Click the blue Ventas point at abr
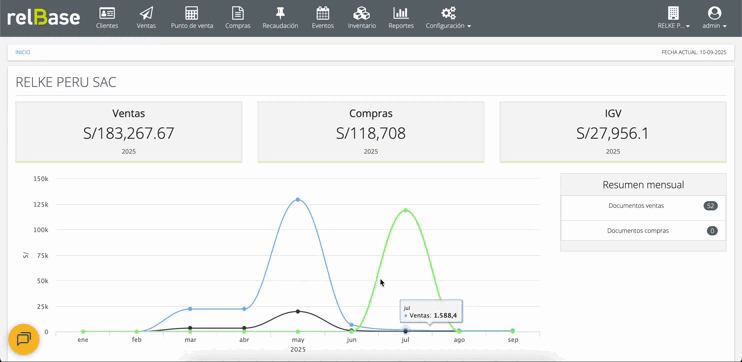 tap(244, 309)
